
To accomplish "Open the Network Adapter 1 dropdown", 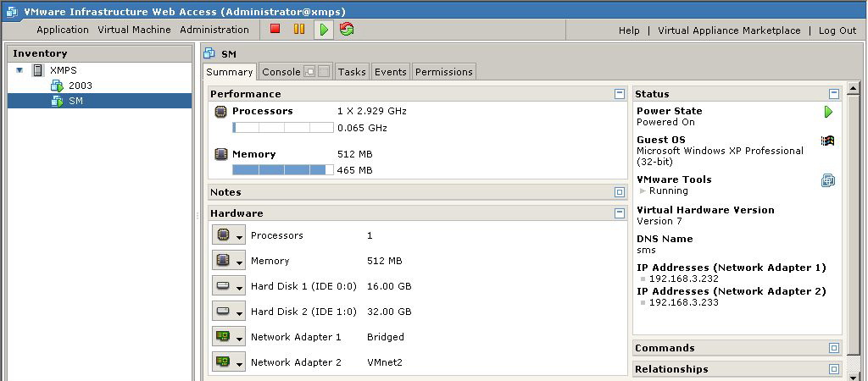I will pos(229,337).
